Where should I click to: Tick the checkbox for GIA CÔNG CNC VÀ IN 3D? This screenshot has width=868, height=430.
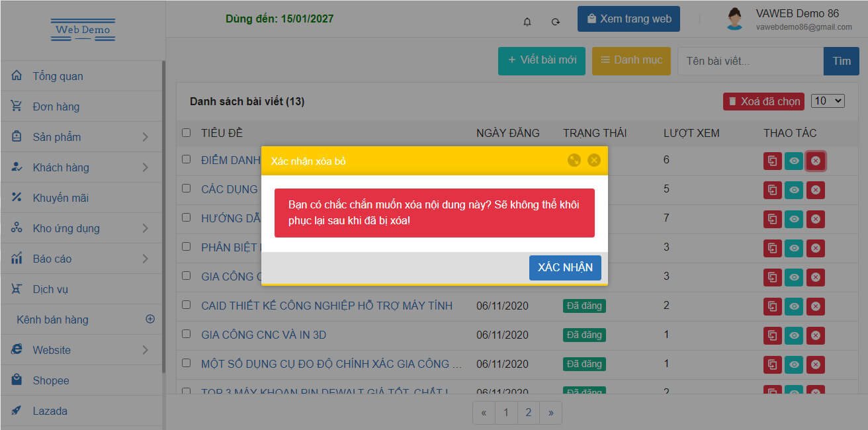(x=187, y=334)
